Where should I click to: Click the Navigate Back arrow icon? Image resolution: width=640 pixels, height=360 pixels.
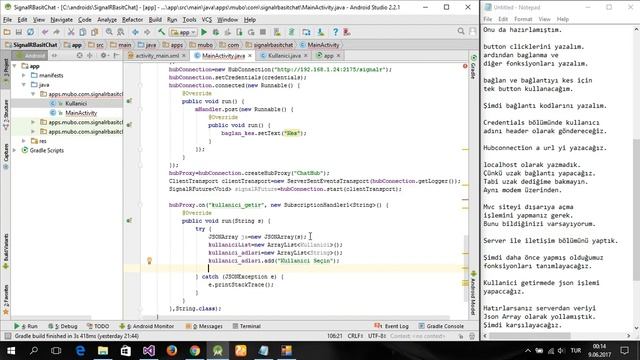[135, 32]
